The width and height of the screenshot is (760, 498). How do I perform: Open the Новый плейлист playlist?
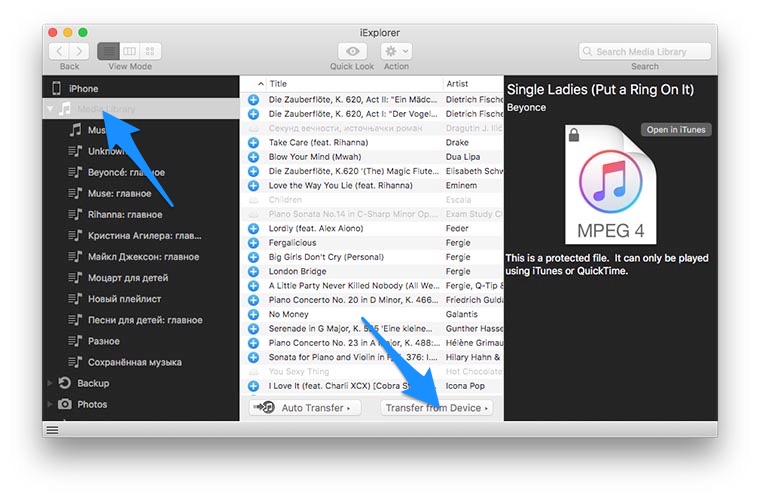(x=141, y=299)
